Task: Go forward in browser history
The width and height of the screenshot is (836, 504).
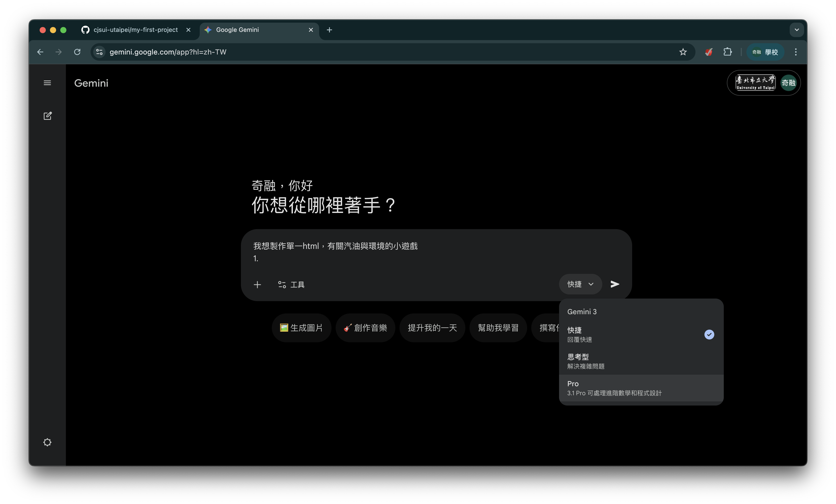Action: pyautogui.click(x=59, y=52)
